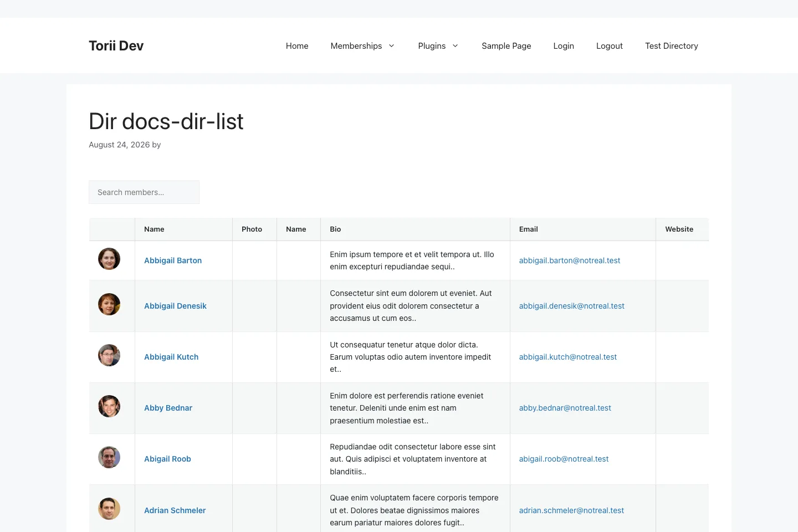The height and width of the screenshot is (532, 798).
Task: Click the "August 24, 2026" post date
Action: 119,145
